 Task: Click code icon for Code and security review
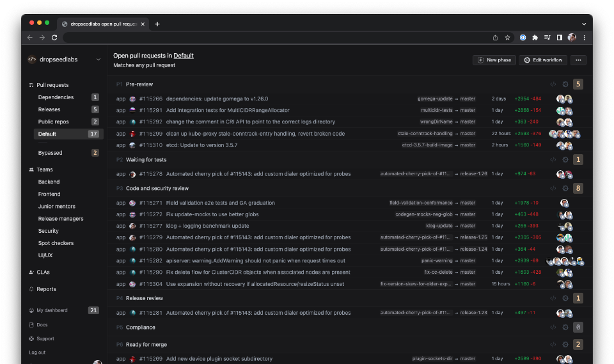tap(553, 189)
